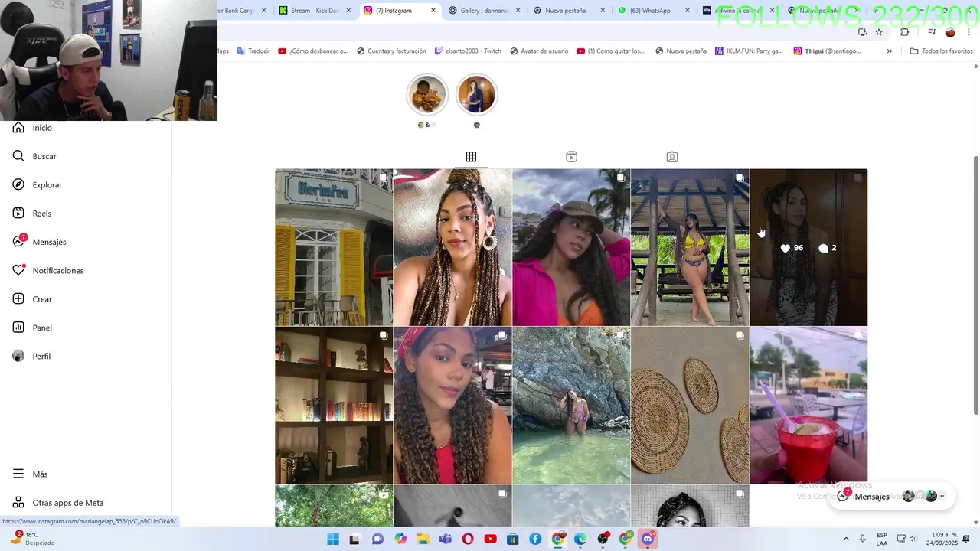Select the posts grid tab
The height and width of the screenshot is (551, 980).
click(x=471, y=157)
